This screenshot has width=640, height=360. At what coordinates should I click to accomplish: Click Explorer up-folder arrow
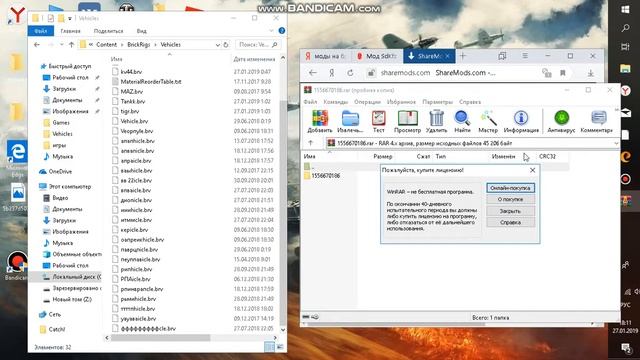pos(71,44)
